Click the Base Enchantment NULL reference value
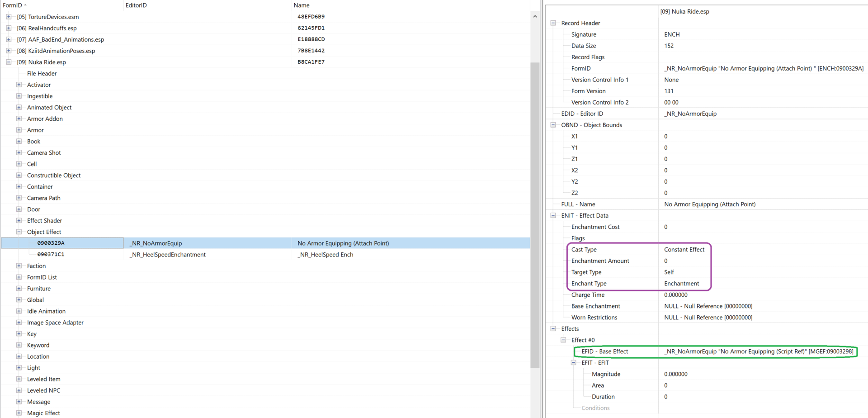This screenshot has height=418, width=868. (708, 306)
